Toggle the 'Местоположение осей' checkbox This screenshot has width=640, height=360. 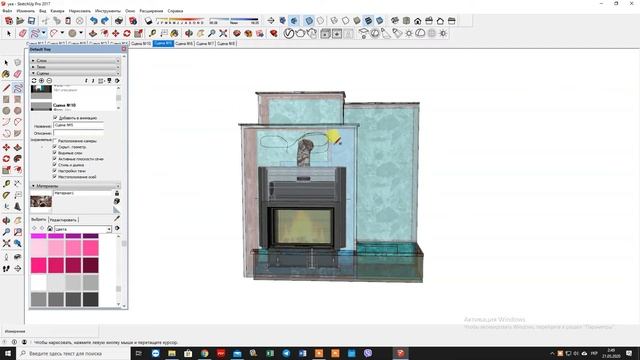(55, 177)
